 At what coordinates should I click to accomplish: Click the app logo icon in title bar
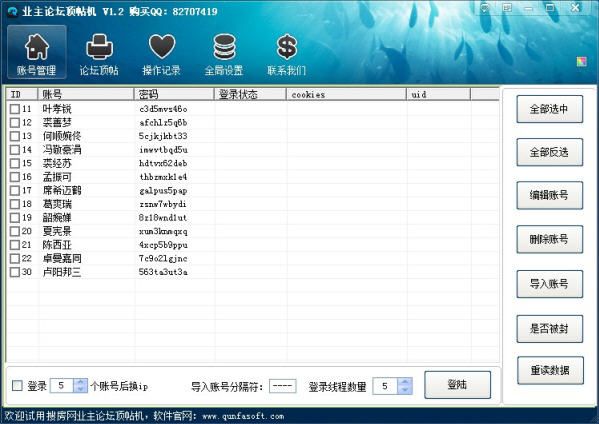(12, 11)
